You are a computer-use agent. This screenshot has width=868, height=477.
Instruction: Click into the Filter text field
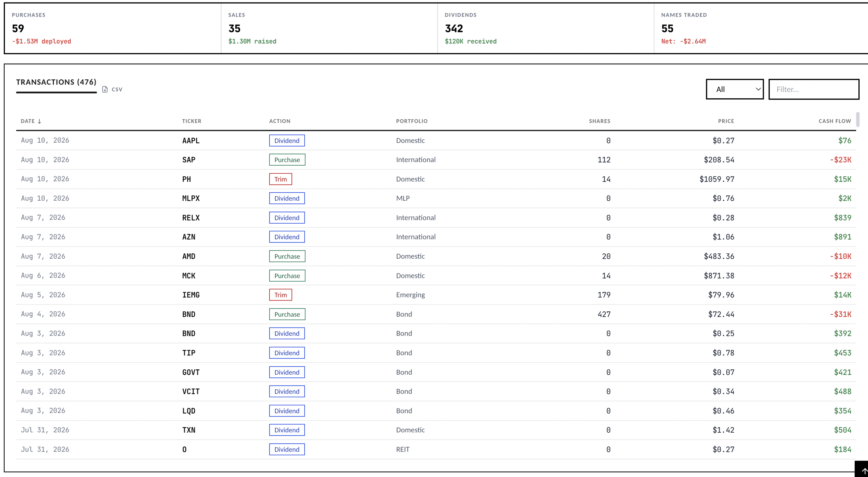click(x=814, y=89)
